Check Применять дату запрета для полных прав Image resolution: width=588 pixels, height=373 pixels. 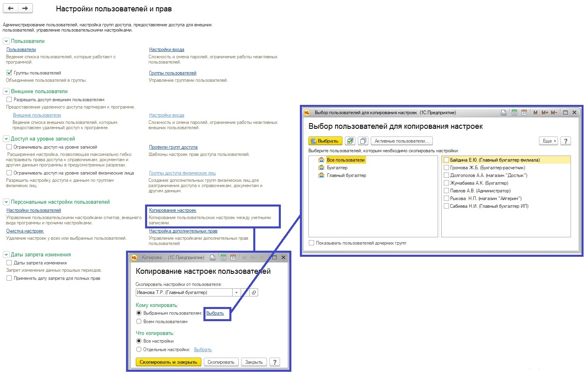(9, 278)
